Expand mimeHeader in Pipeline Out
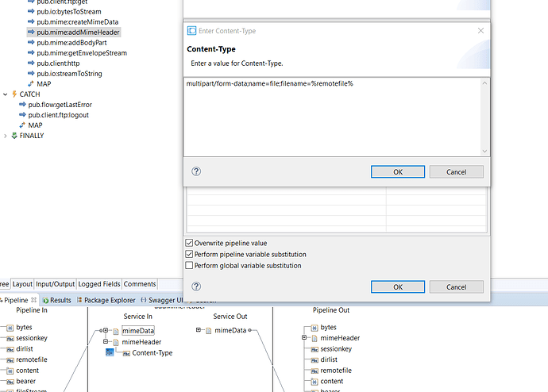The height and width of the screenshot is (392, 548). (x=304, y=337)
